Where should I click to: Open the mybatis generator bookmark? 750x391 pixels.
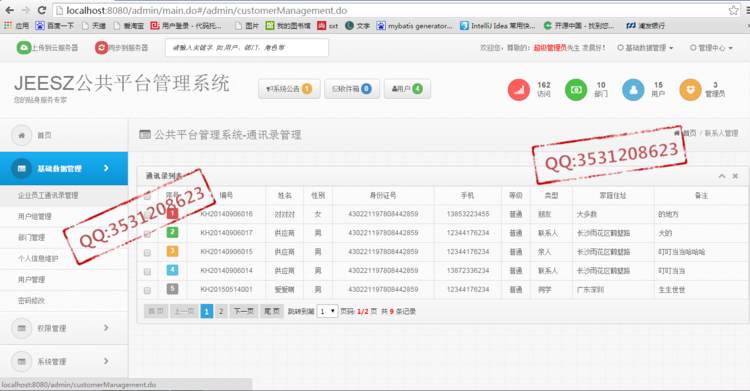pos(414,26)
